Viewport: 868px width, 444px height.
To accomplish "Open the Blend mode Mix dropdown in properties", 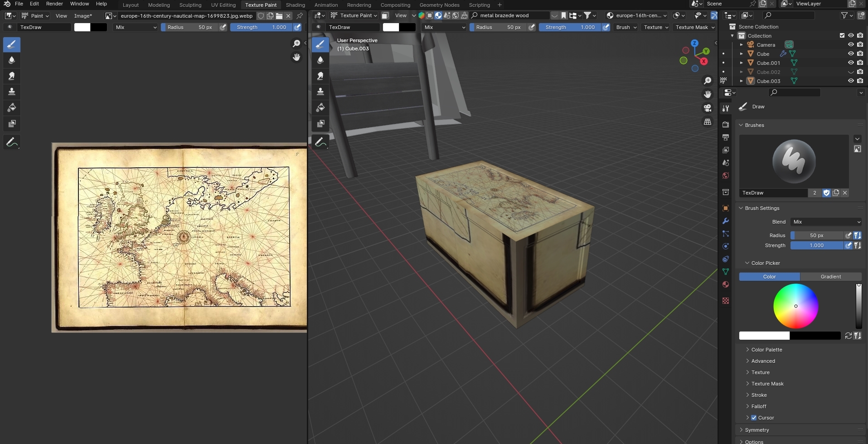I will [826, 222].
